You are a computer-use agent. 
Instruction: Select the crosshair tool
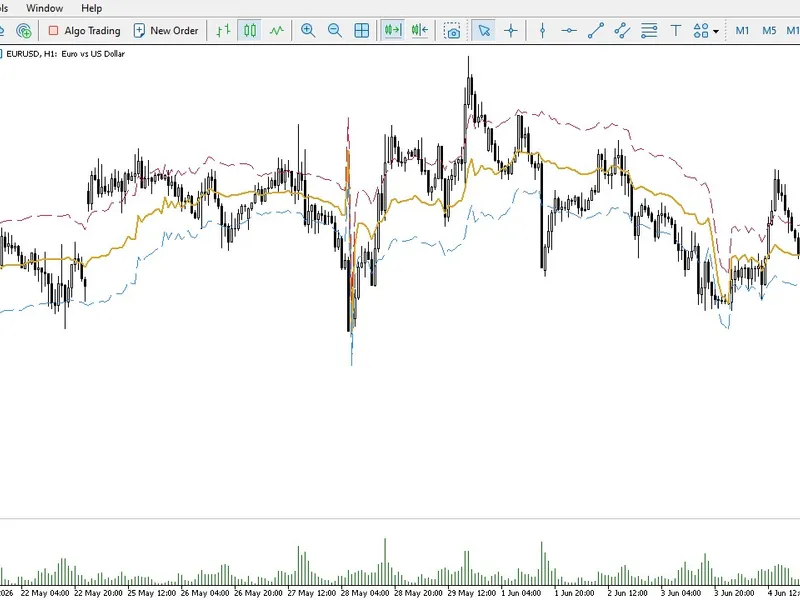tap(511, 31)
